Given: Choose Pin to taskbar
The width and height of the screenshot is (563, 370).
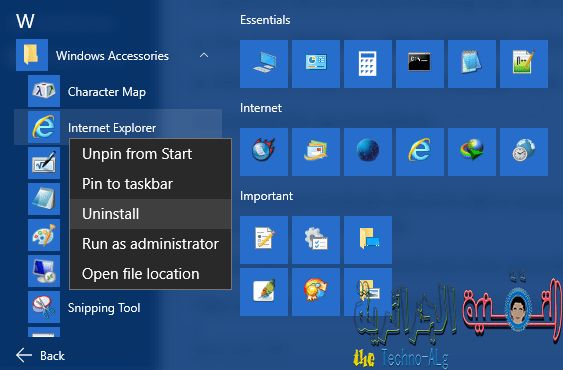Looking at the screenshot, I should [150, 184].
